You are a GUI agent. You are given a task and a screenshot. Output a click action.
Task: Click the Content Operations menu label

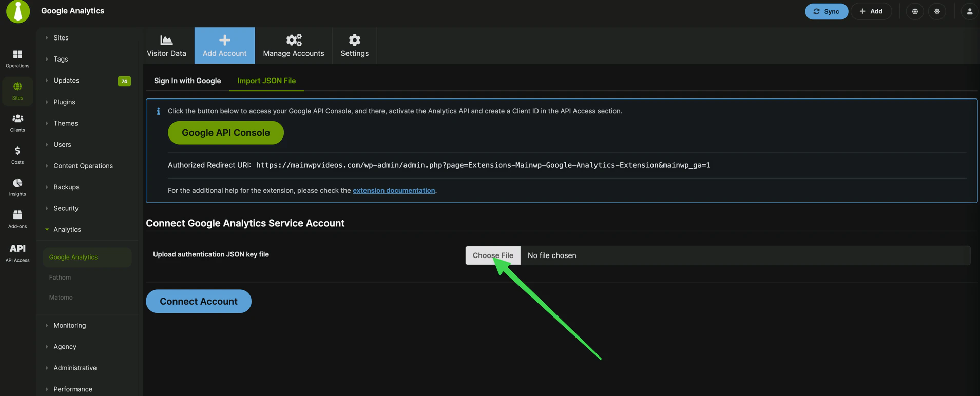point(83,166)
